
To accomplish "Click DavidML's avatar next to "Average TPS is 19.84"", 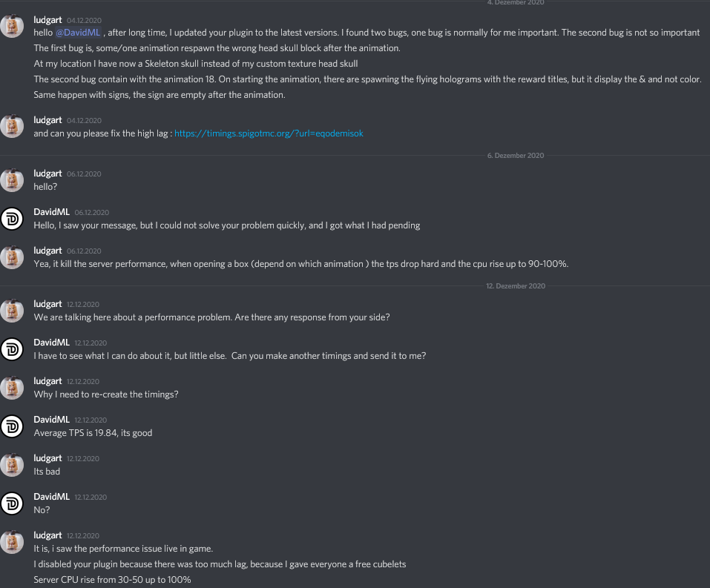I will [x=12, y=426].
